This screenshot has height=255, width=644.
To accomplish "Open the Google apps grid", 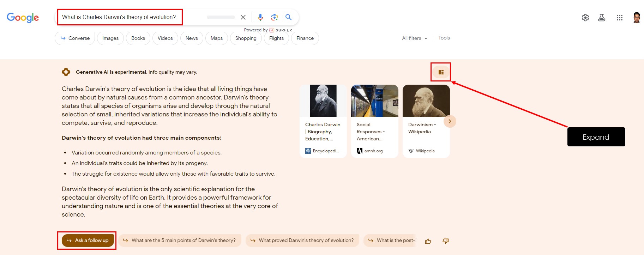I will (619, 18).
